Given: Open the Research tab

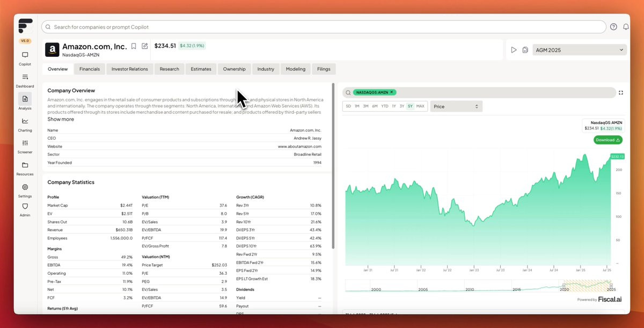Looking at the screenshot, I should point(170,69).
